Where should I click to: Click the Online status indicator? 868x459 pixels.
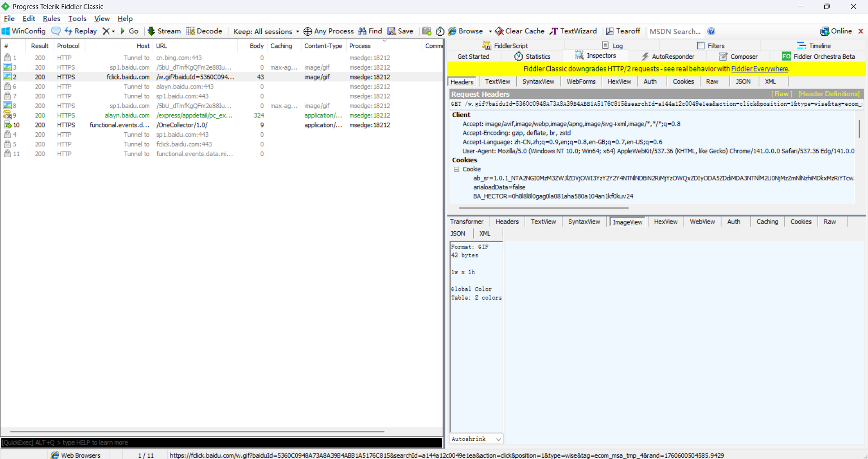coord(836,31)
